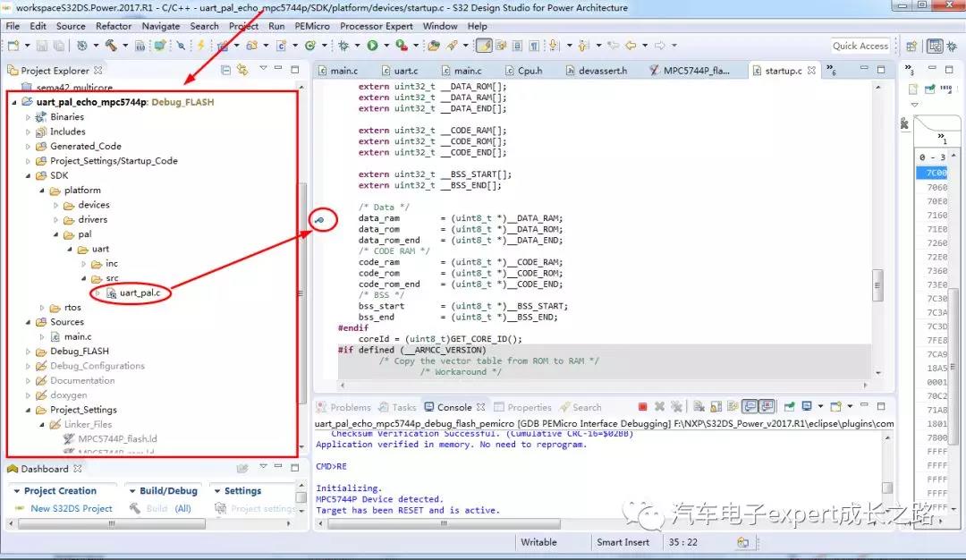
Task: Expand the rtos folder node
Action: coord(42,308)
